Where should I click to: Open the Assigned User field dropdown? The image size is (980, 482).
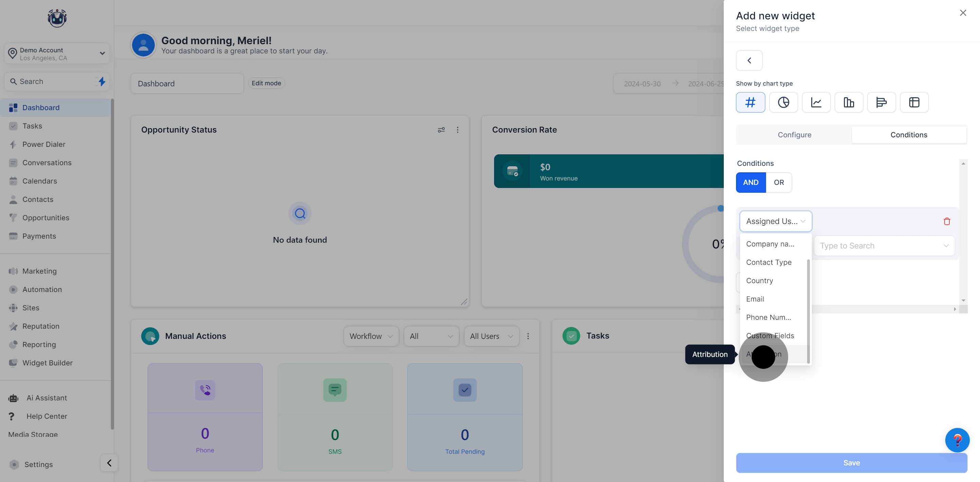(776, 221)
